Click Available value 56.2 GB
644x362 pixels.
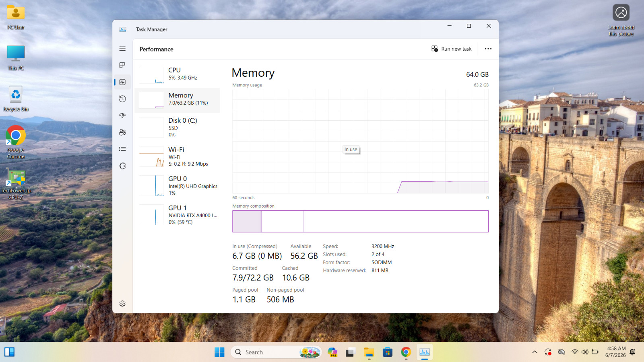[x=304, y=256]
